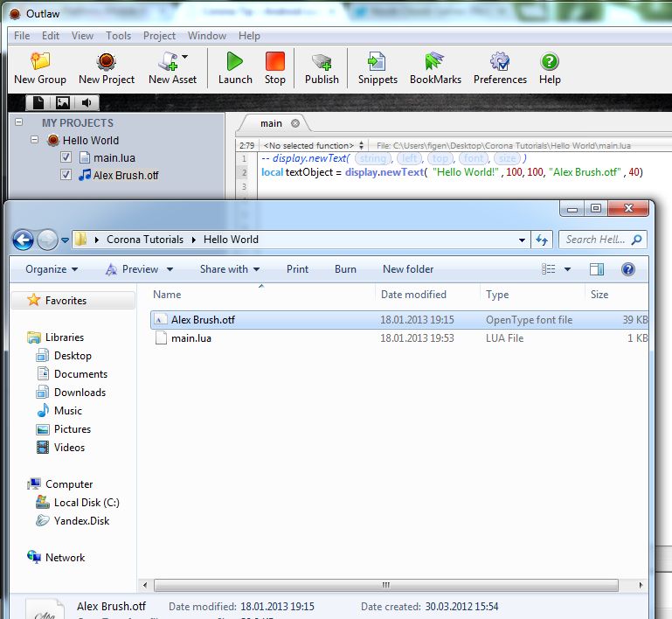The width and height of the screenshot is (672, 619).
Task: Collapse the Hello World project node
Action: [34, 140]
